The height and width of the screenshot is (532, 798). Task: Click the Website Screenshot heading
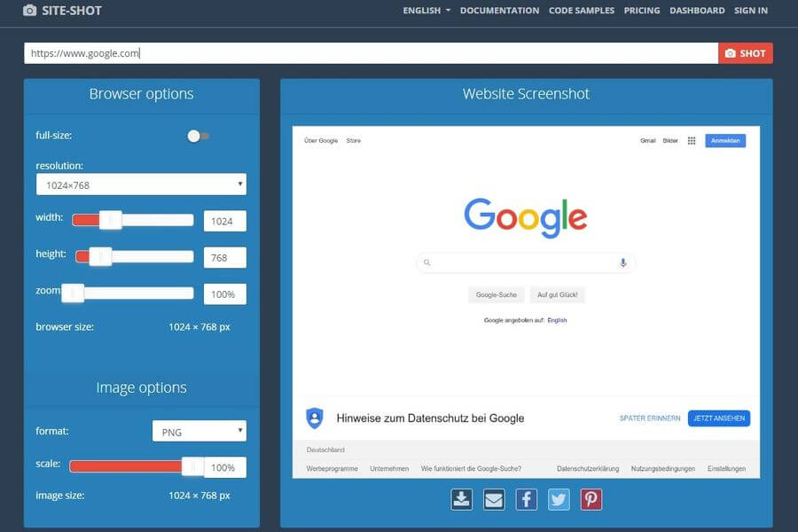point(526,94)
